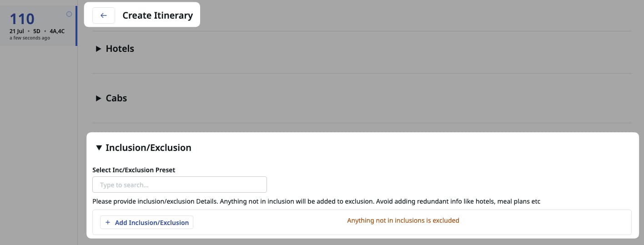
Task: Click the Inclusion/Exclusion heading text
Action: 148,148
